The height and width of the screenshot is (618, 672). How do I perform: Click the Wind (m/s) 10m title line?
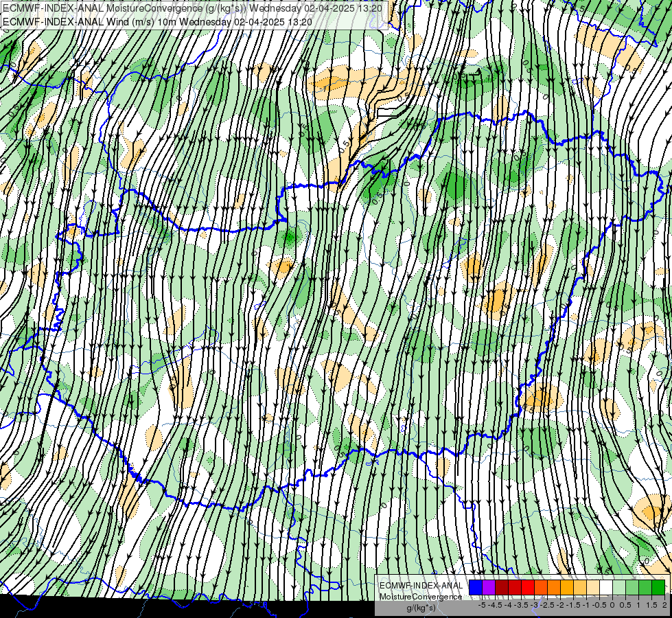point(157,21)
